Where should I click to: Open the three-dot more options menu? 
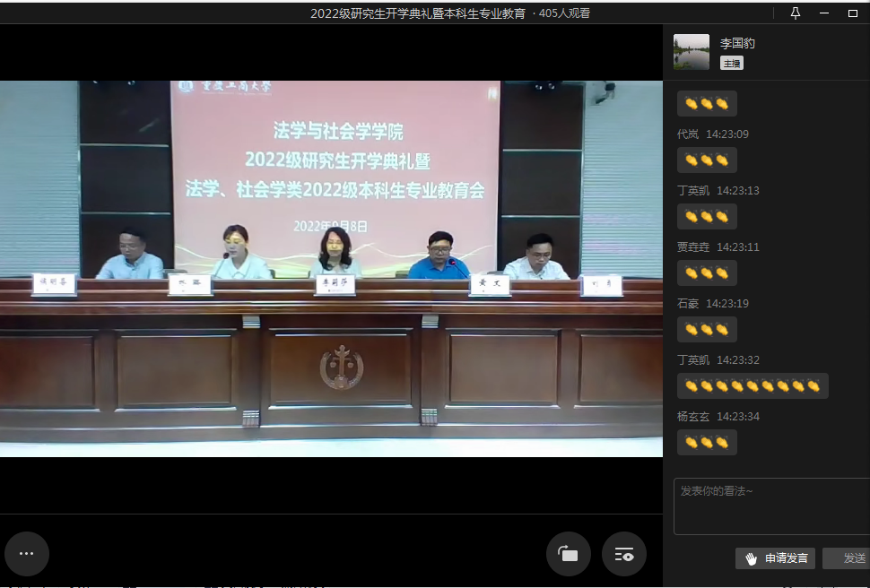coord(27,554)
